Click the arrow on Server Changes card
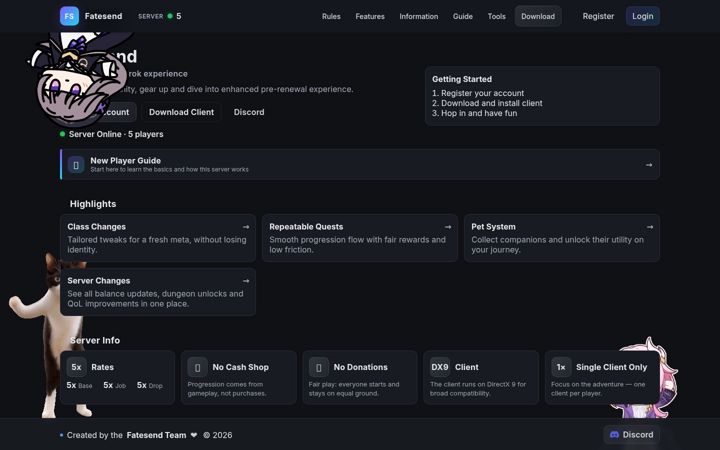This screenshot has width=720, height=450. (x=246, y=281)
